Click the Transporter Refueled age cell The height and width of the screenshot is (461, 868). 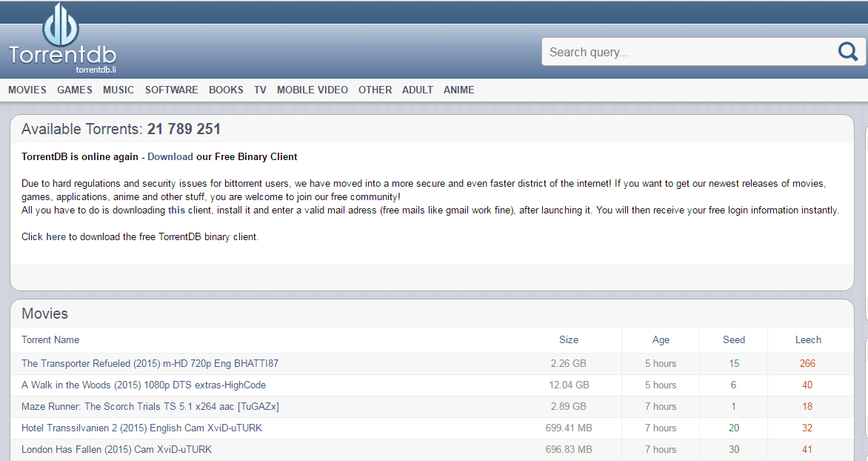[x=661, y=363]
